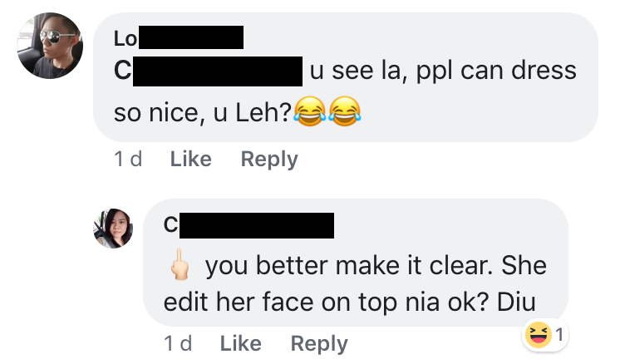
Task: Like the top comment
Action: [x=190, y=159]
